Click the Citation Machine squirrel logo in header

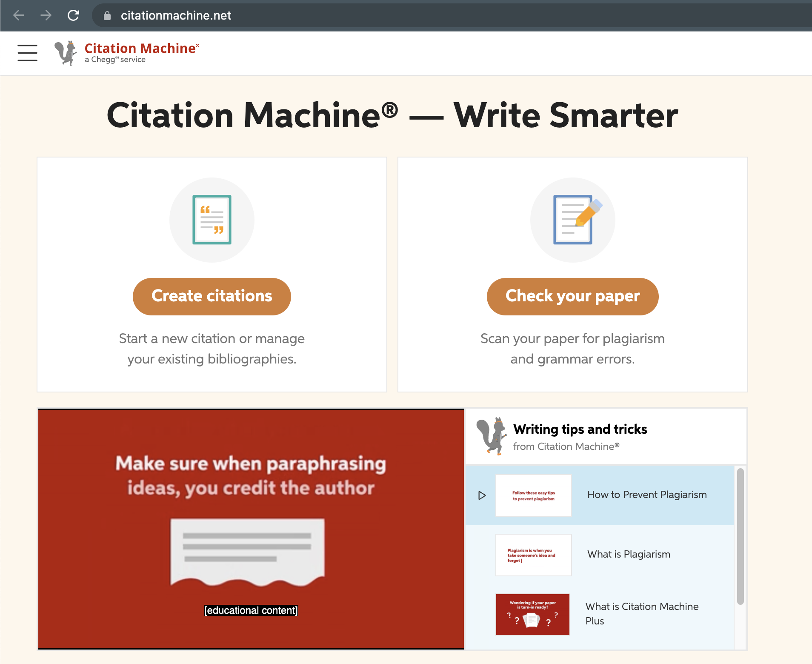[66, 53]
